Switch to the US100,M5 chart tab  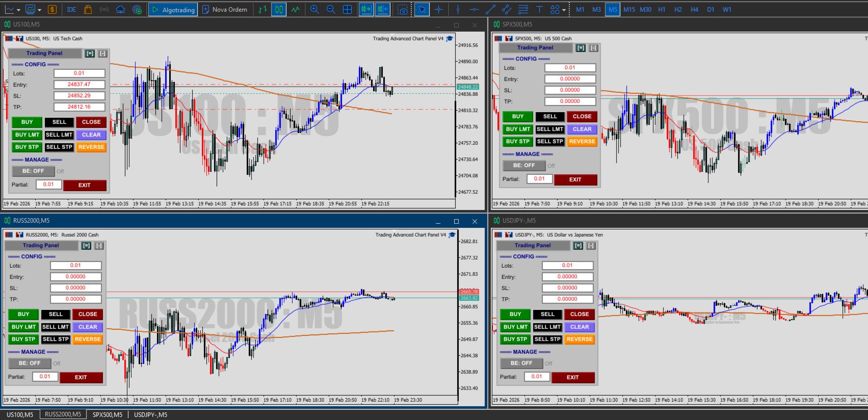[20, 415]
